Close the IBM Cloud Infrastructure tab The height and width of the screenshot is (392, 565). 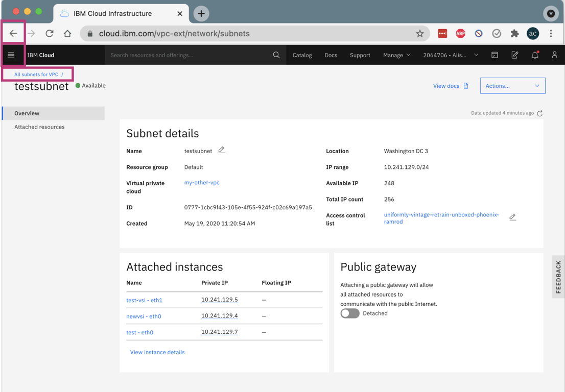(x=180, y=14)
